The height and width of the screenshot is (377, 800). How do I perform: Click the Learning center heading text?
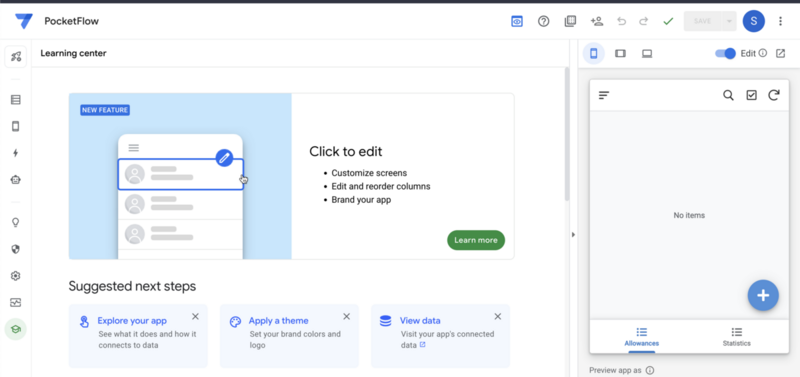click(x=73, y=53)
